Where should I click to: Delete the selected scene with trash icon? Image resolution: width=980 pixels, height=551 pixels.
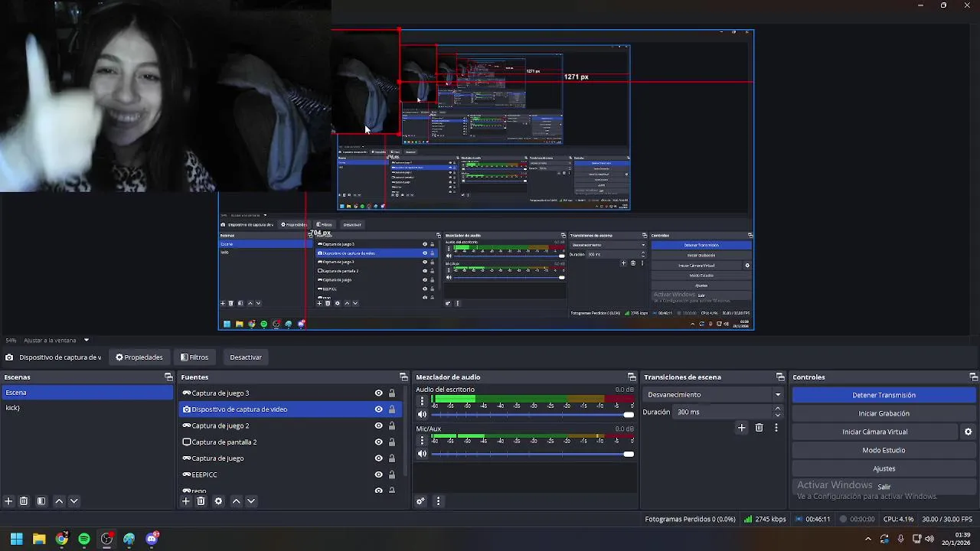[24, 501]
